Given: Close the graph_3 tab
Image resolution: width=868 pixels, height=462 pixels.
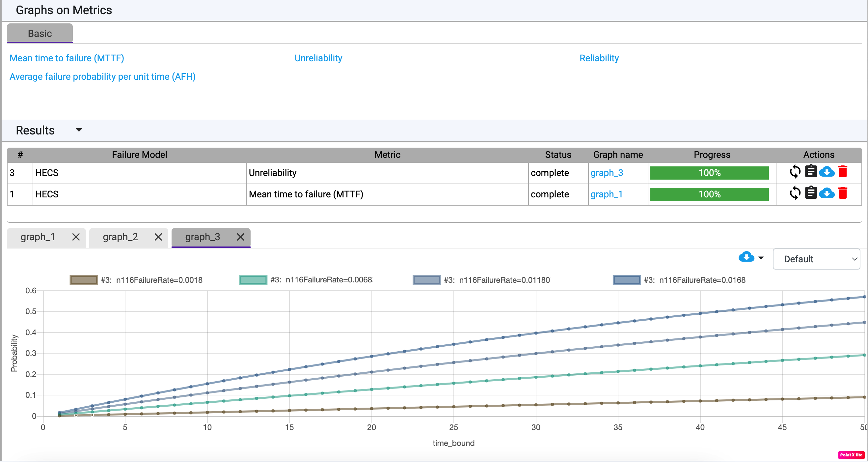Looking at the screenshot, I should click(240, 237).
